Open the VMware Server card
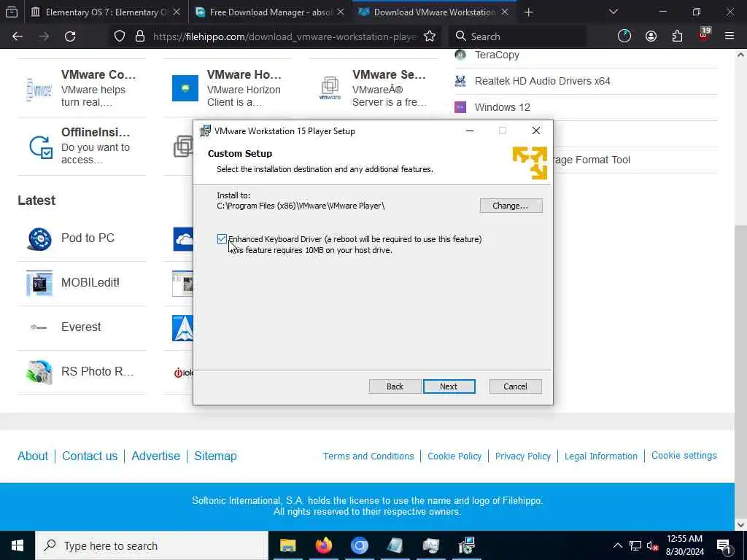The width and height of the screenshot is (747, 560). pyautogui.click(x=373, y=88)
